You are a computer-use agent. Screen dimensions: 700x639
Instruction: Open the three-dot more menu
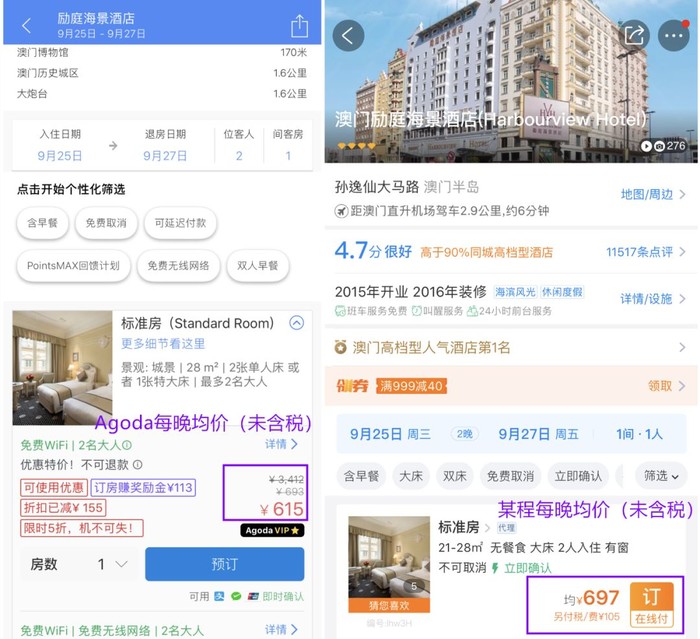pos(674,36)
